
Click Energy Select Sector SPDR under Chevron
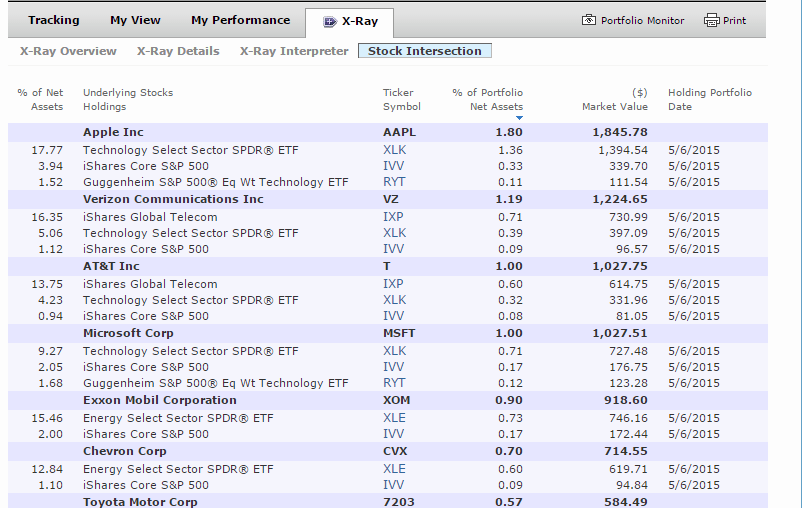click(178, 469)
